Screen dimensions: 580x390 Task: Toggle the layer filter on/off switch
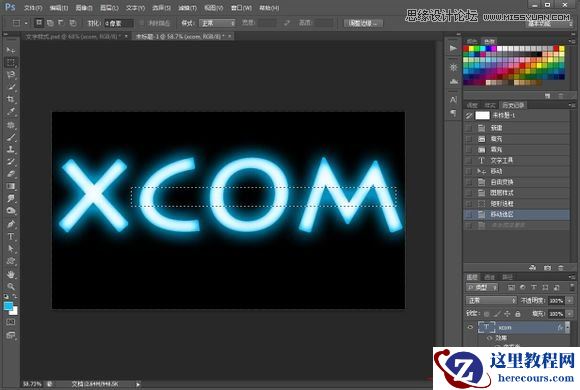(571, 287)
